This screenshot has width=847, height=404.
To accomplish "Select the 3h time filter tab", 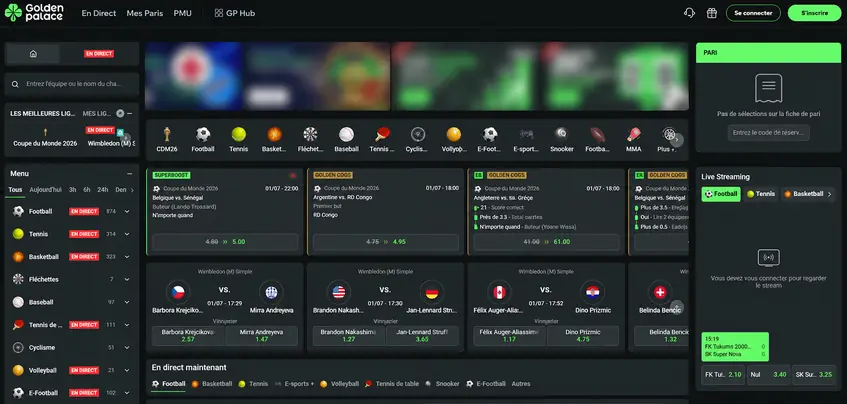I will coord(72,190).
